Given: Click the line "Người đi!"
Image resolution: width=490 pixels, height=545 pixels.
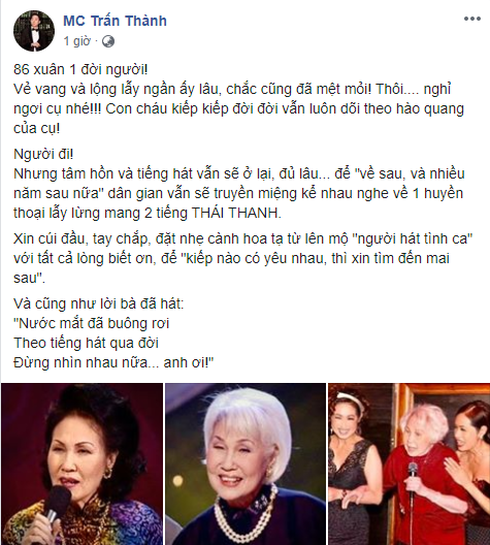Looking at the screenshot, I should point(43,154).
